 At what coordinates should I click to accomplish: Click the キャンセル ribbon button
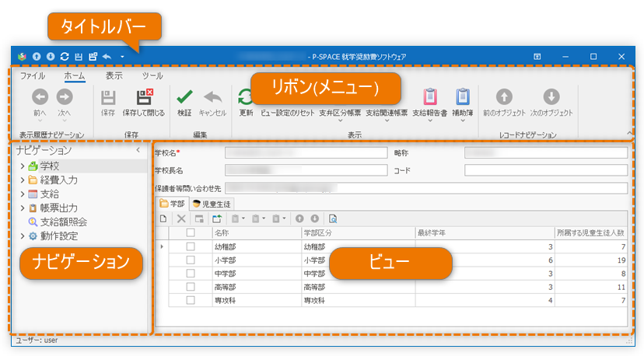click(x=212, y=103)
